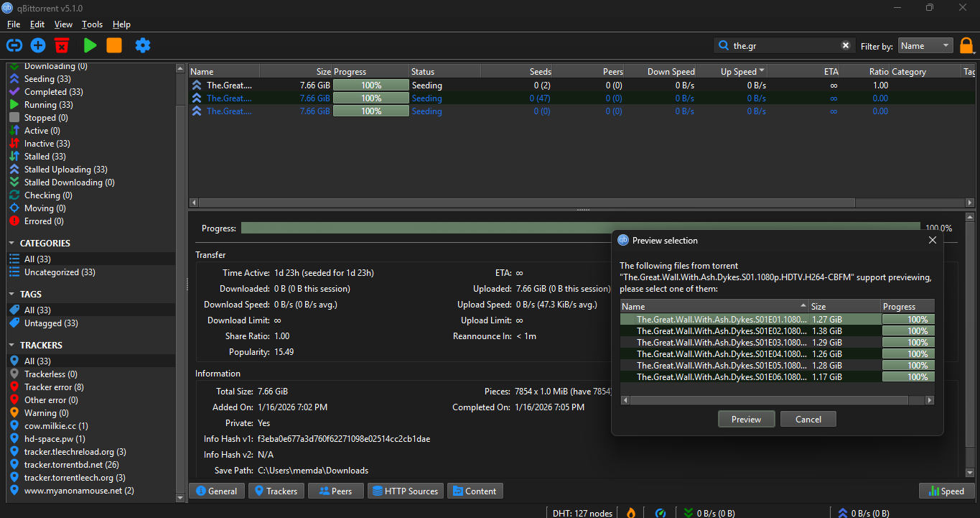Close the Preview selection dialog
The height and width of the screenshot is (518, 980).
pos(933,241)
